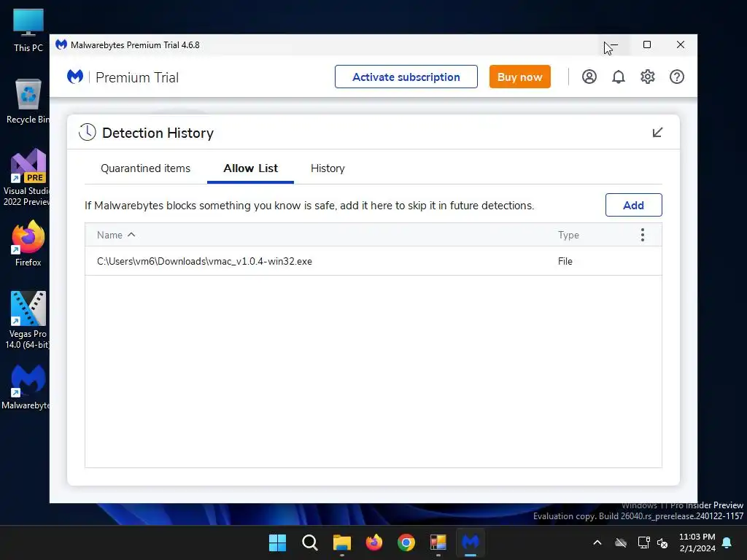Viewport: 747px width, 560px height.
Task: Collapse the Detection History panel arrow
Action: tap(657, 133)
